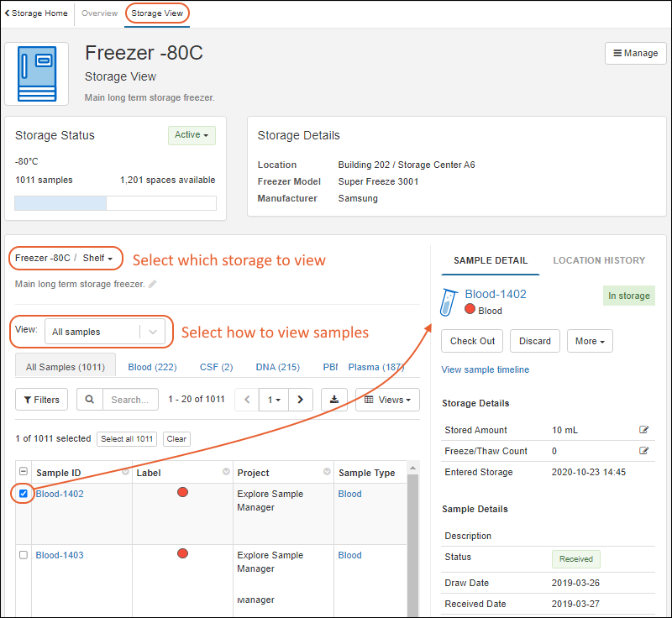Image resolution: width=672 pixels, height=618 pixels.
Task: Open the All samples view combo box
Action: tap(104, 332)
